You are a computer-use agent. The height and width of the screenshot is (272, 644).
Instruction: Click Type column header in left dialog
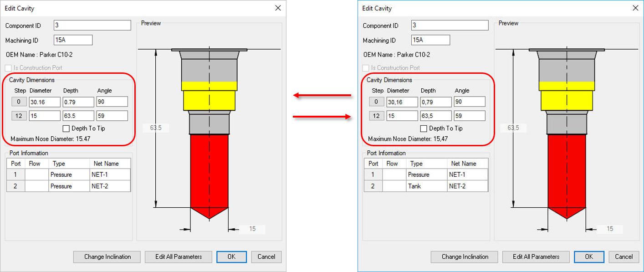(69, 164)
